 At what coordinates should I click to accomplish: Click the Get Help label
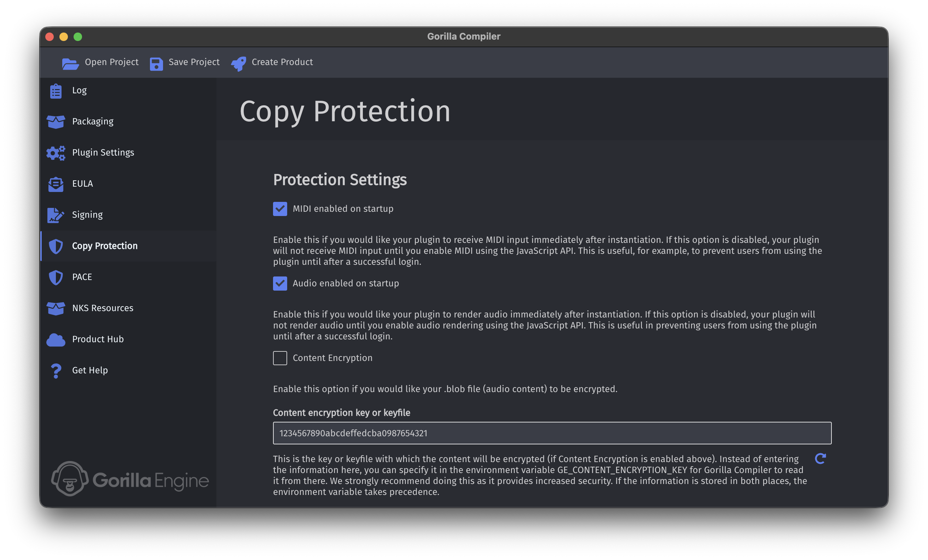(89, 371)
